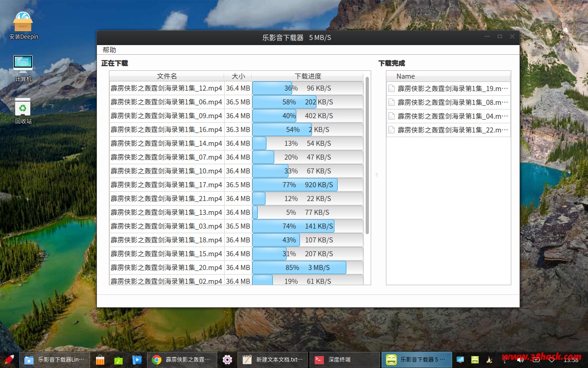Select downloading file 第1集_03.mp4
Viewport: 588px width, 368px height.
click(166, 226)
